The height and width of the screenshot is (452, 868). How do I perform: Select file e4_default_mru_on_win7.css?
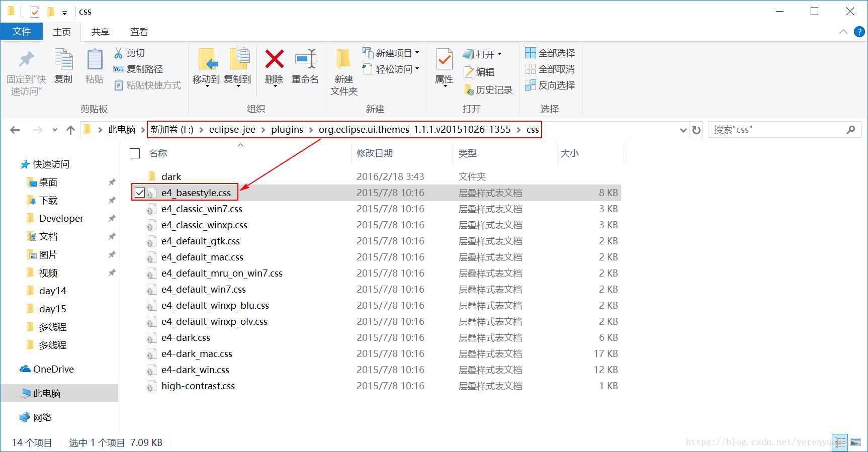[222, 273]
